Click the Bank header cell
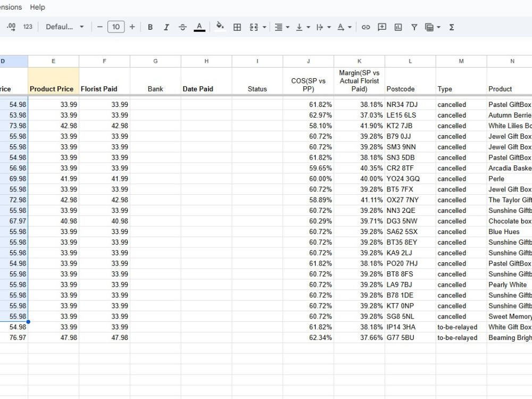The height and width of the screenshot is (399, 532). click(155, 81)
